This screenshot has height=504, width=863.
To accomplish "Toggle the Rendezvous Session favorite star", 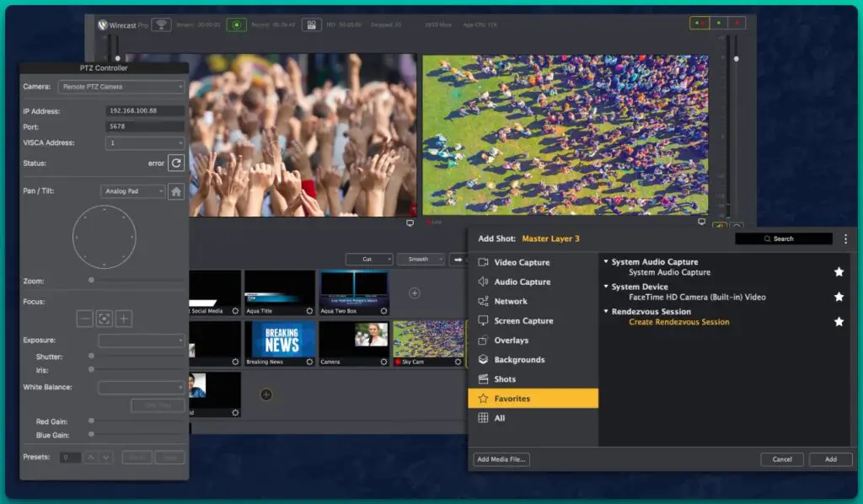I will tap(839, 320).
